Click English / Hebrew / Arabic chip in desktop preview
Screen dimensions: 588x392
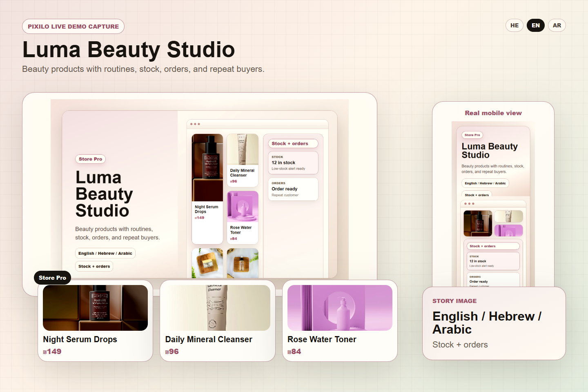pos(105,253)
